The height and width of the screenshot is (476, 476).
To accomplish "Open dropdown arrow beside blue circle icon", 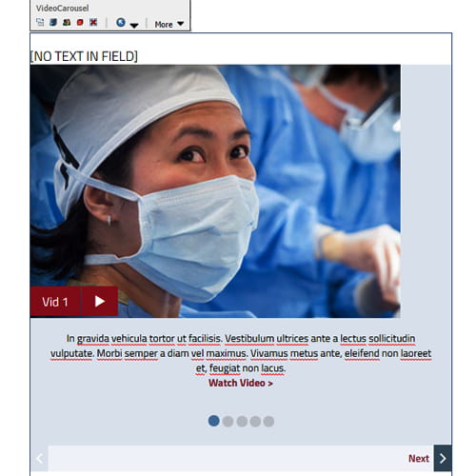I will pos(134,26).
